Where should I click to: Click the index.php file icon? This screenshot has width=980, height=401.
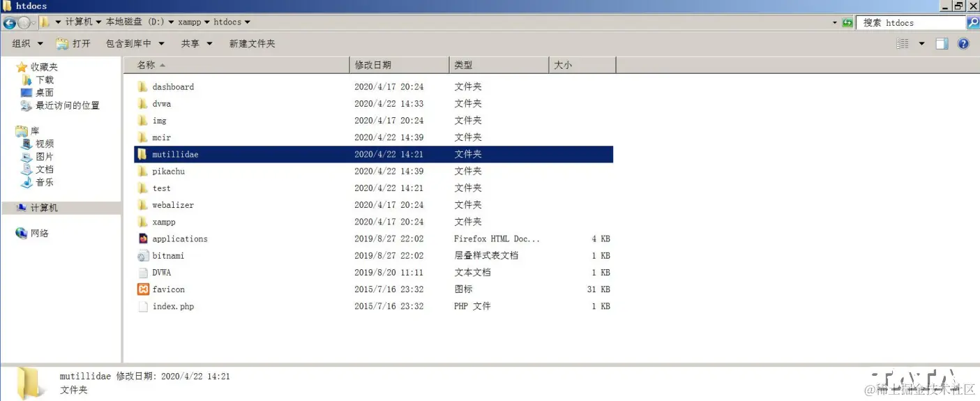pyautogui.click(x=143, y=306)
